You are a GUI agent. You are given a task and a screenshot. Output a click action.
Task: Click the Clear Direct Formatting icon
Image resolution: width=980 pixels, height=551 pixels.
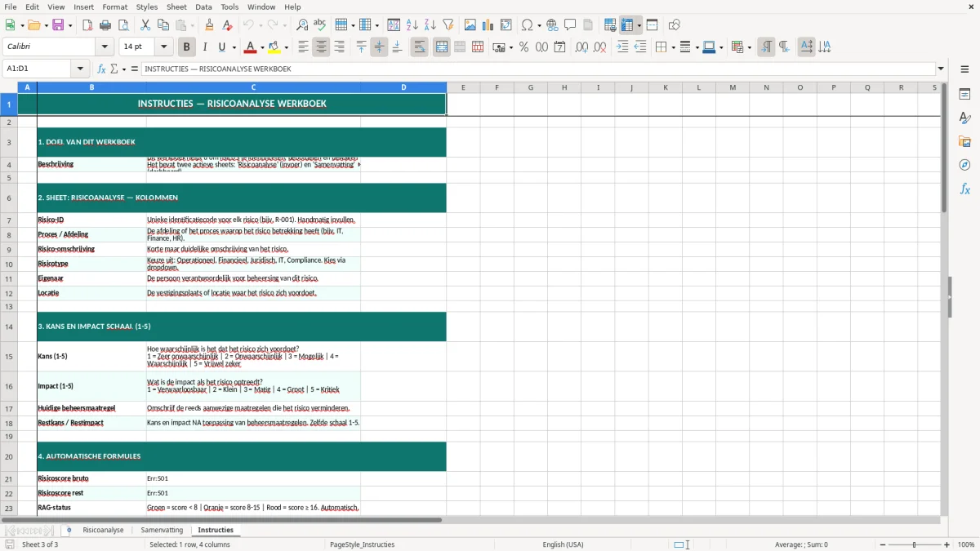click(228, 25)
